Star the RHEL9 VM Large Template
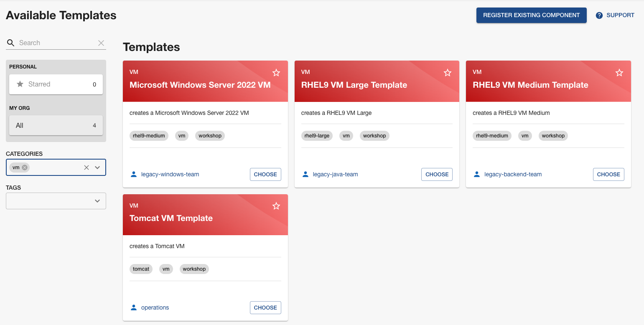 click(x=448, y=73)
